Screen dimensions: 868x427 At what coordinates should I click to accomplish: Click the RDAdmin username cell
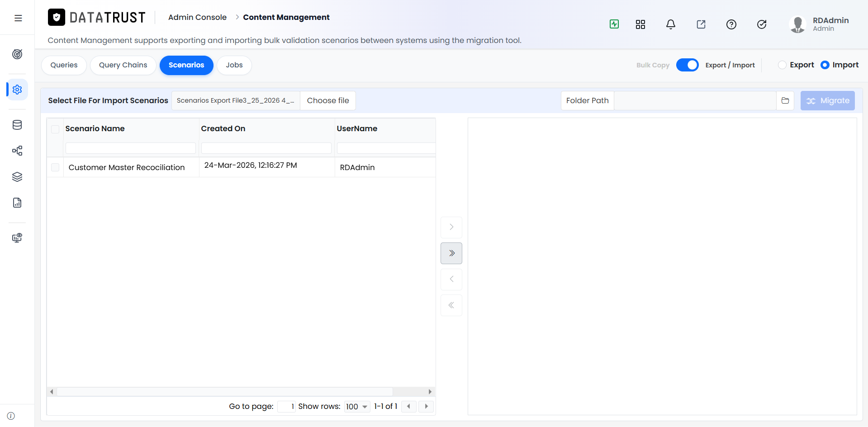pos(385,167)
